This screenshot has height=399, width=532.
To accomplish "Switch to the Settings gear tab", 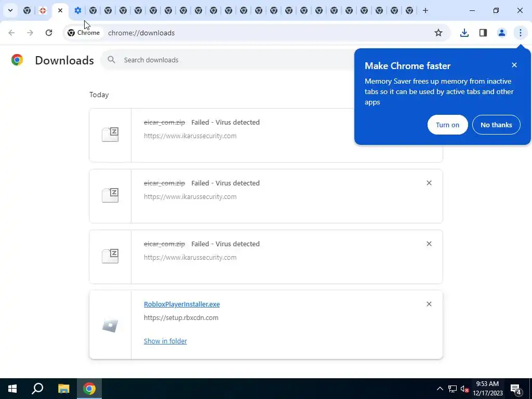I will 78,10.
